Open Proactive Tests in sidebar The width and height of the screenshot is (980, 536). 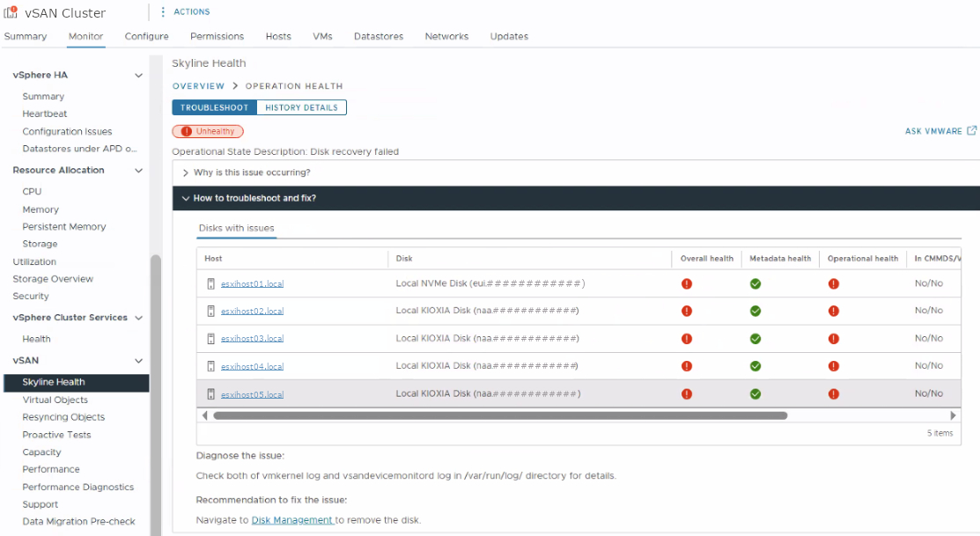click(x=57, y=435)
